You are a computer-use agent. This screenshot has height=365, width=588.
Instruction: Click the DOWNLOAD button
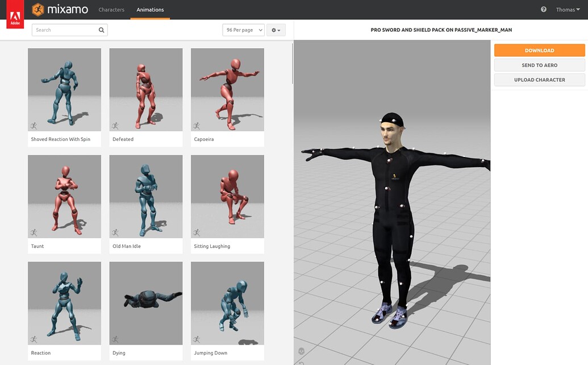point(539,50)
